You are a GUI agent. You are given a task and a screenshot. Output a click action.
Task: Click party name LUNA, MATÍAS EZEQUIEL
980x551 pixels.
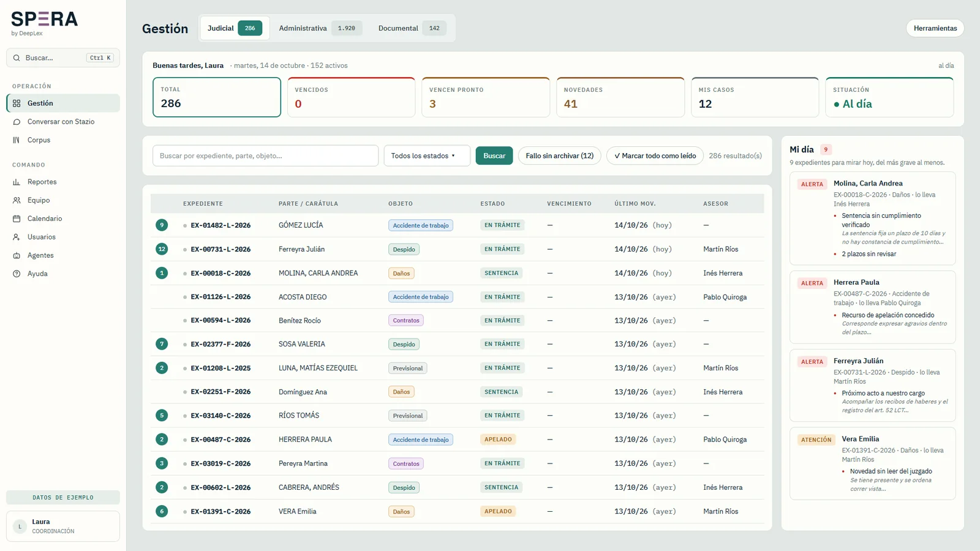click(318, 368)
